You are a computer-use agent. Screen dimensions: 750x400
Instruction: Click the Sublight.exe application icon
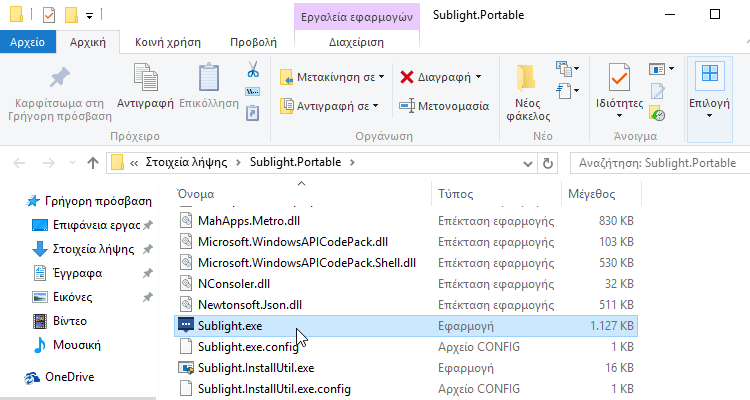tap(186, 325)
